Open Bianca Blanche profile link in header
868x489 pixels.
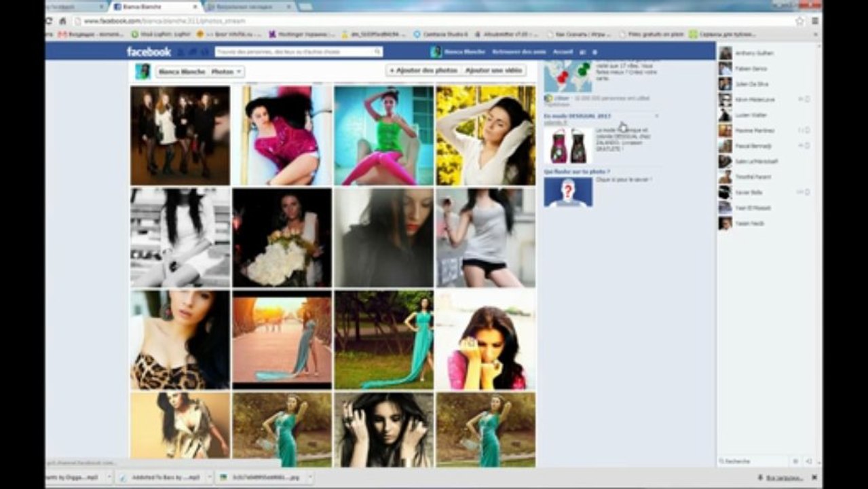tap(465, 52)
